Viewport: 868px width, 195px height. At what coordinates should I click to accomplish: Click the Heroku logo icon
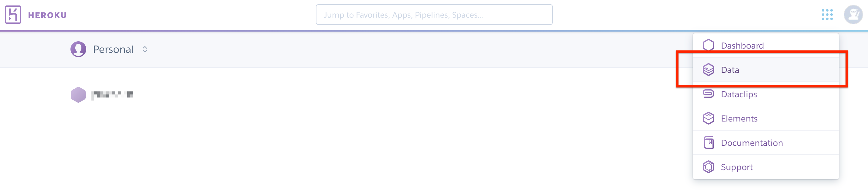tap(13, 15)
